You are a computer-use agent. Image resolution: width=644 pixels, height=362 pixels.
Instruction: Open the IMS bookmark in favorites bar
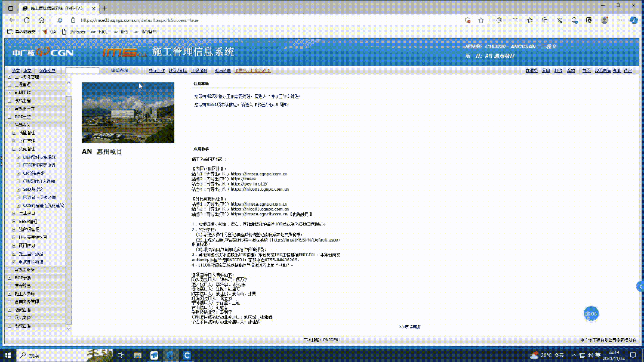tap(121, 32)
